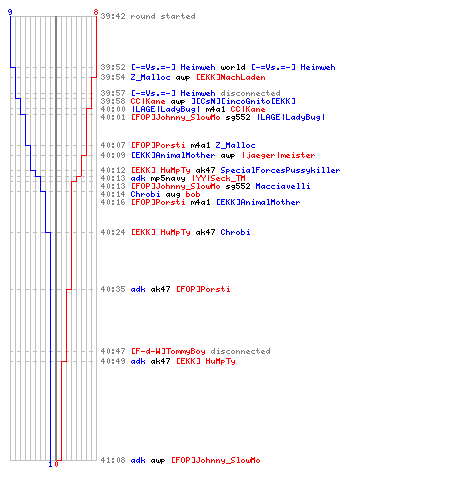Click blue name SpecialForcesPussykiller
Viewport: 450px width, 500px height.
(280, 170)
